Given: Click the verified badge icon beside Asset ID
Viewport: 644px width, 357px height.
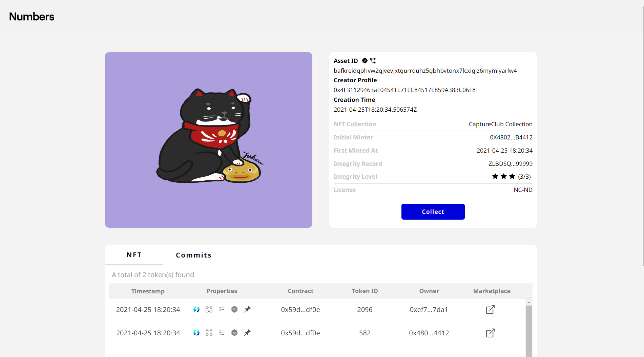Looking at the screenshot, I should click(x=365, y=61).
